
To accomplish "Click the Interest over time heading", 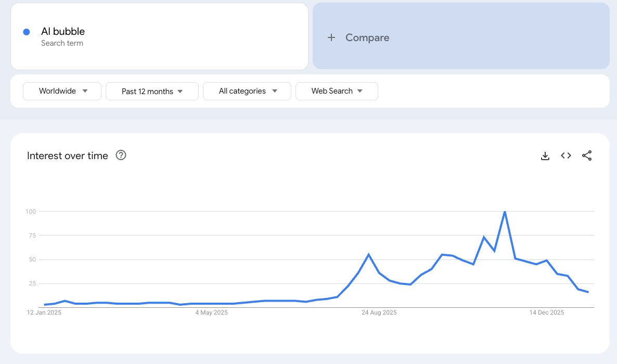I will point(67,155).
